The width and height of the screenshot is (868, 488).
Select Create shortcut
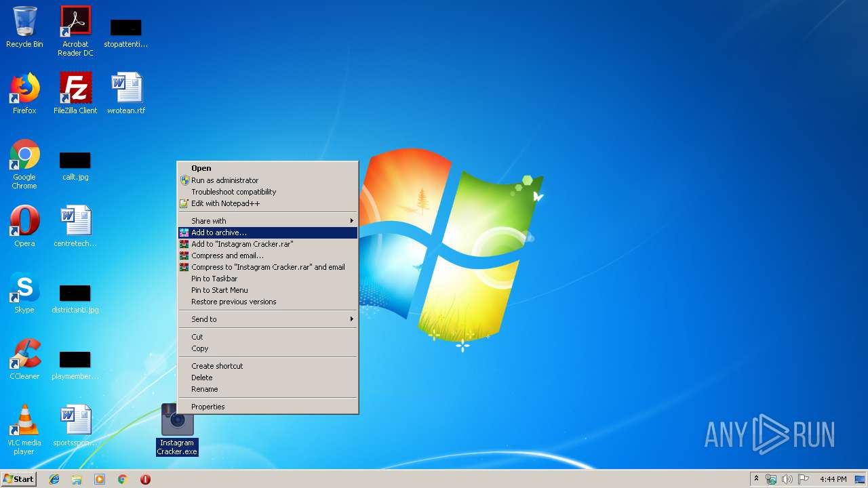[x=268, y=366]
